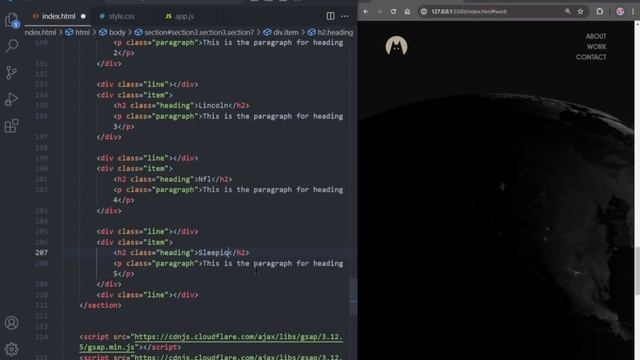Viewport: 640px width, 360px height.
Task: Select html in the breadcrumb
Action: click(78, 32)
